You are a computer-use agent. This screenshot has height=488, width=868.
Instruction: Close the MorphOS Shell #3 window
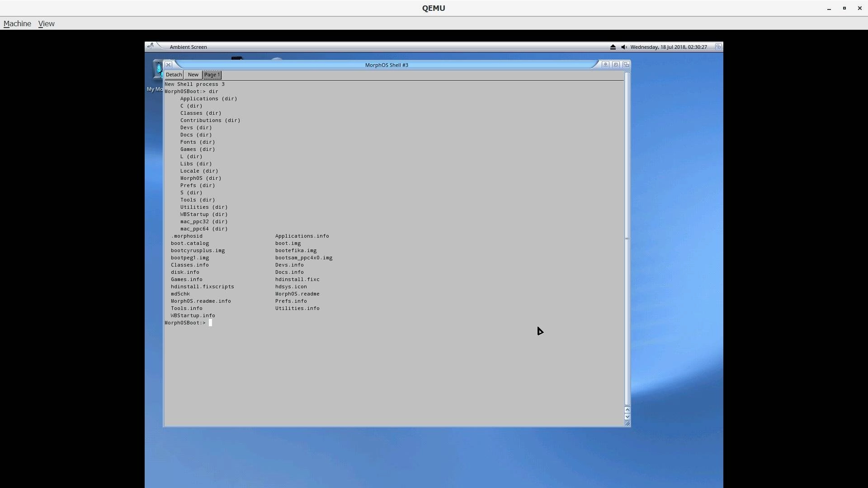tap(168, 65)
